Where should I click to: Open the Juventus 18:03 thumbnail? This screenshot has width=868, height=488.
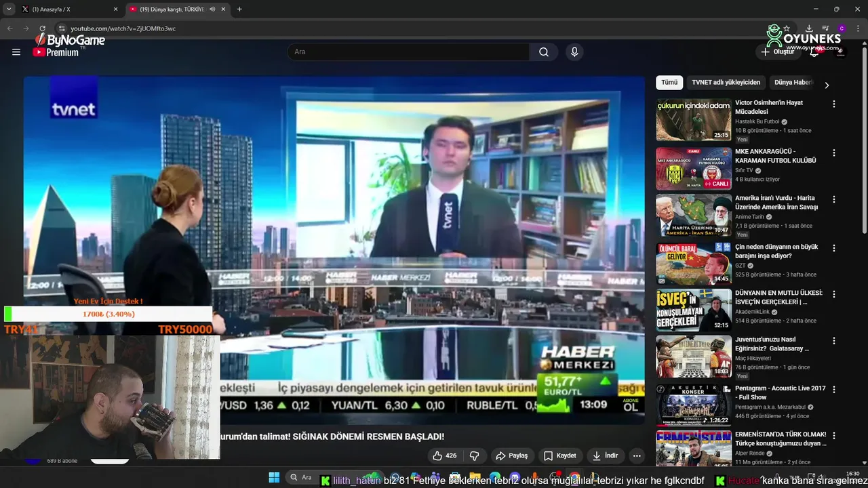(x=694, y=357)
